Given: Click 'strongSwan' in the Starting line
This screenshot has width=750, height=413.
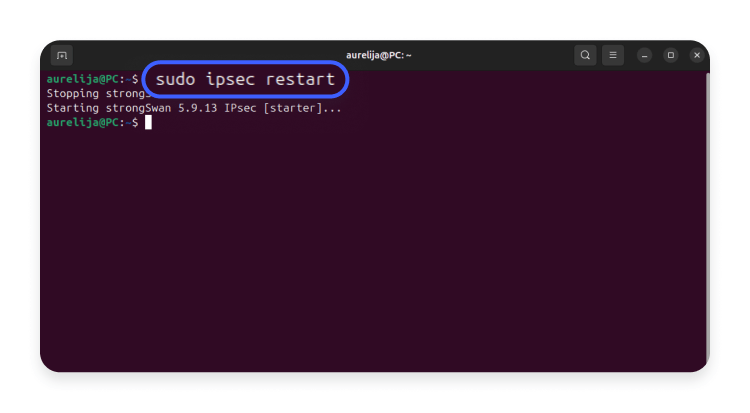Looking at the screenshot, I should click(x=138, y=108).
